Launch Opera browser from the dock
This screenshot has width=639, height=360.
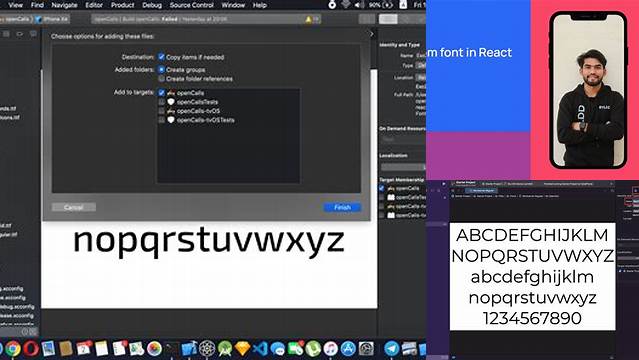pos(31,349)
